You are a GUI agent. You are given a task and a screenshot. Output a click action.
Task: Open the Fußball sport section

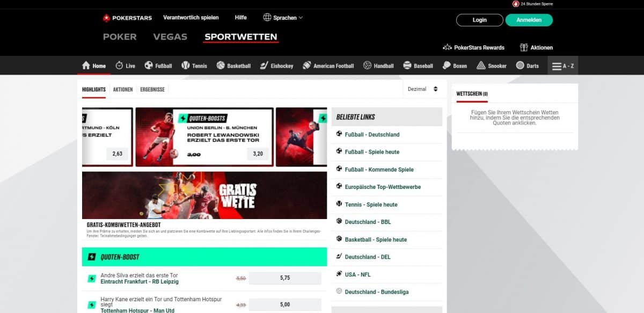(x=158, y=65)
